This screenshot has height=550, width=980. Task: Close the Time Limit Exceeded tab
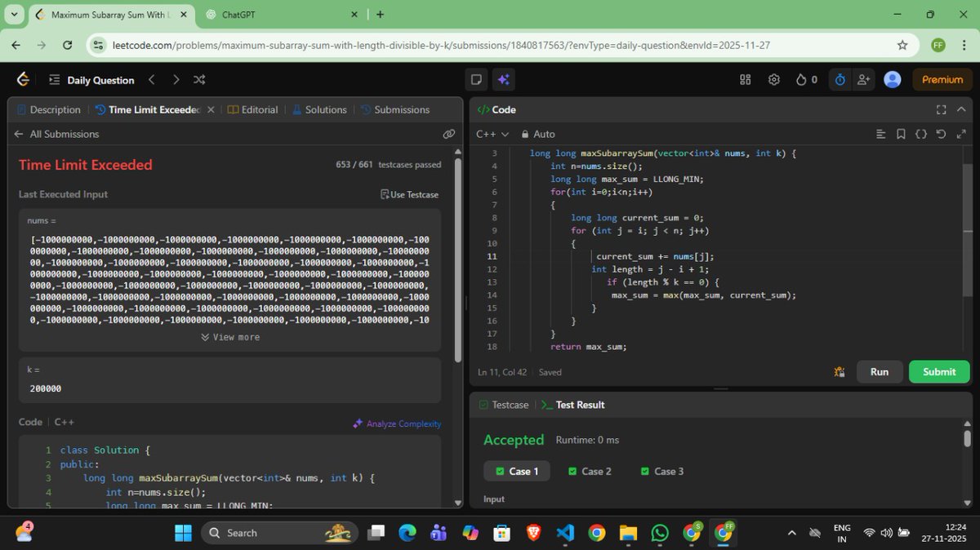coord(211,109)
